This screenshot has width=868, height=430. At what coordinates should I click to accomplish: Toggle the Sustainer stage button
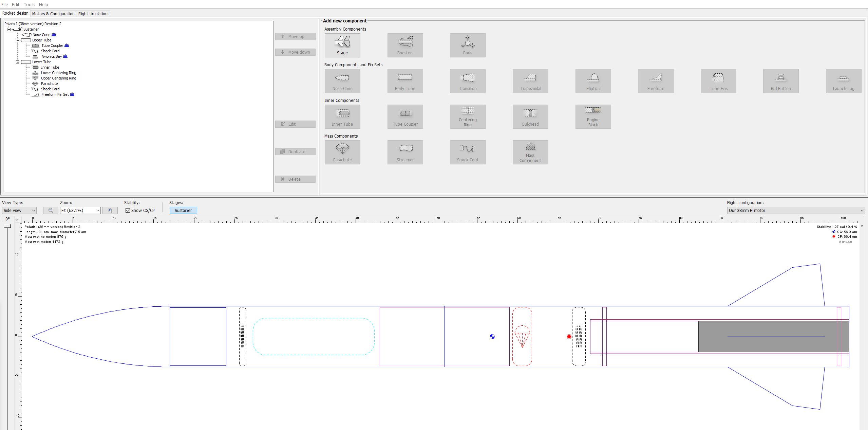183,210
